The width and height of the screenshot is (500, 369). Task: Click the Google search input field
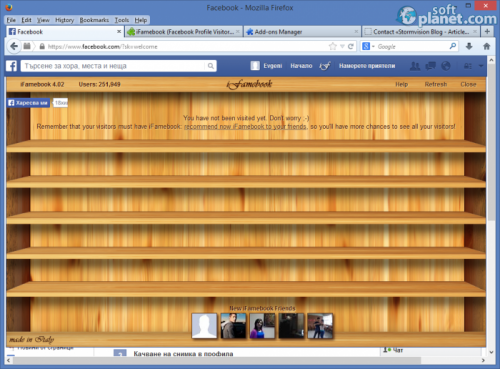pos(412,46)
